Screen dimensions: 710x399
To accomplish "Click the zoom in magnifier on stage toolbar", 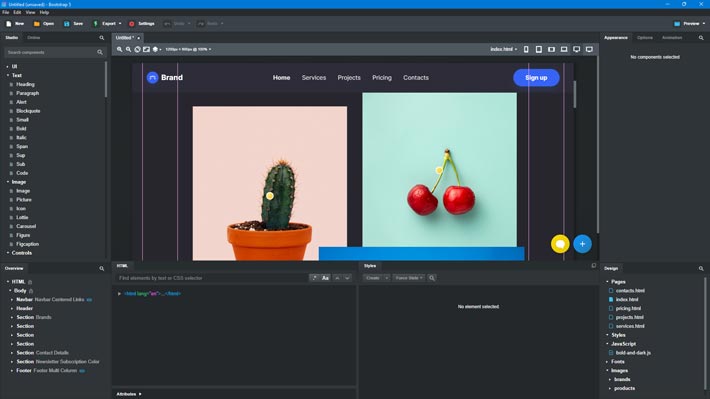I will (120, 49).
